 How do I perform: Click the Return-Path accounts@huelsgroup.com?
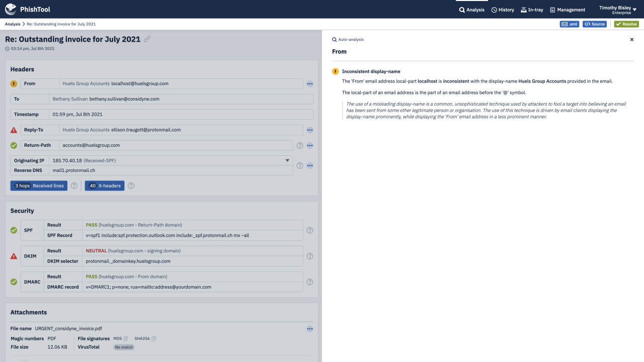[91, 145]
